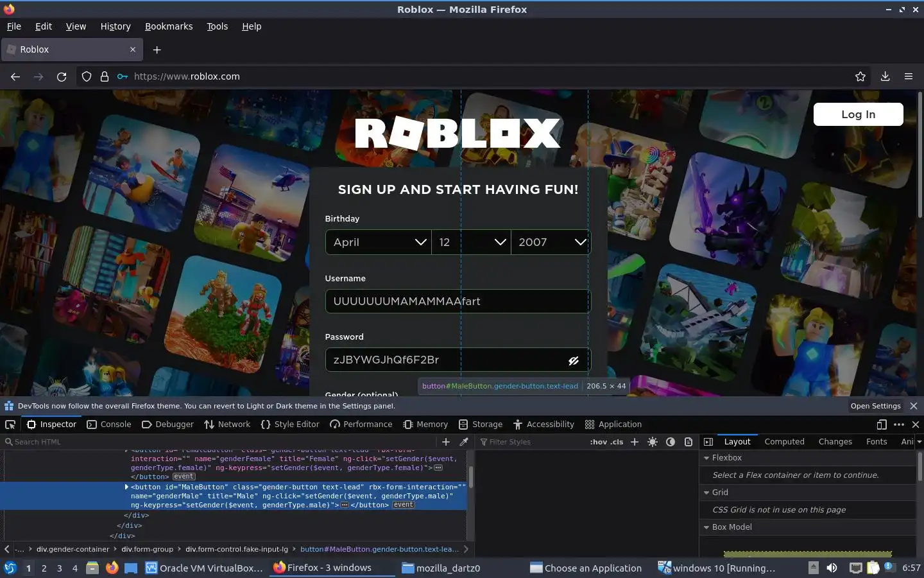
Task: Open Responsive Design Mode icon
Action: tap(882, 425)
